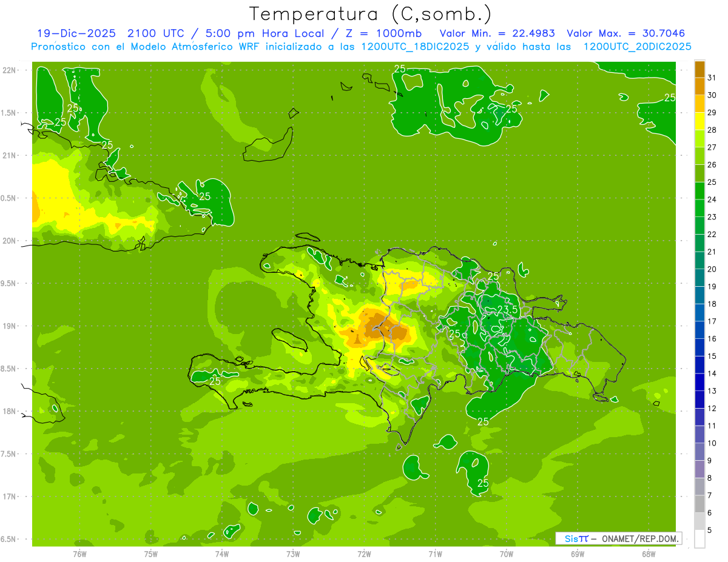Click the '21N' latitude label

click(x=10, y=156)
